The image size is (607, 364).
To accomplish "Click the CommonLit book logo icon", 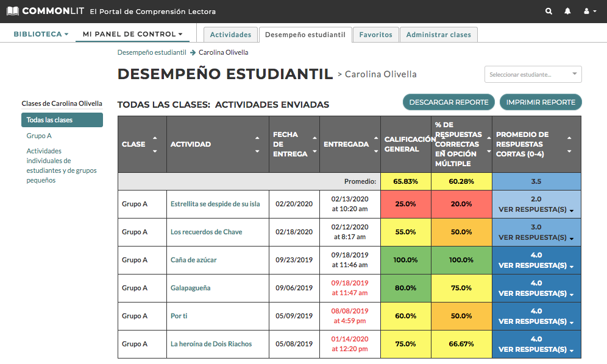I will [12, 11].
